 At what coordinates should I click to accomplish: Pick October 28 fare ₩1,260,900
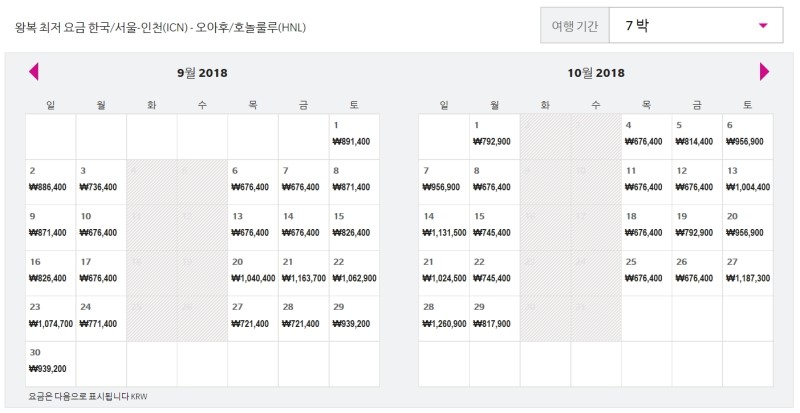click(x=444, y=318)
